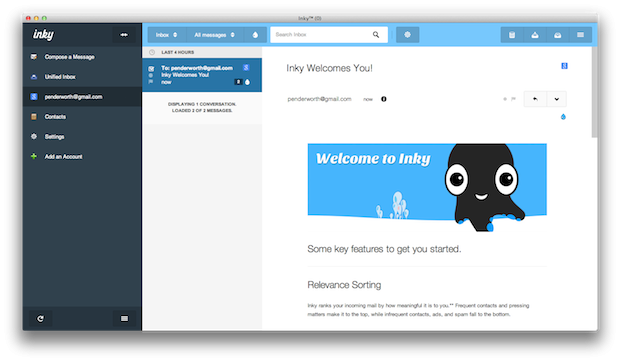The width and height of the screenshot is (620, 362).
Task: Click the relevance drop icon in the toolbar
Action: coord(255,35)
